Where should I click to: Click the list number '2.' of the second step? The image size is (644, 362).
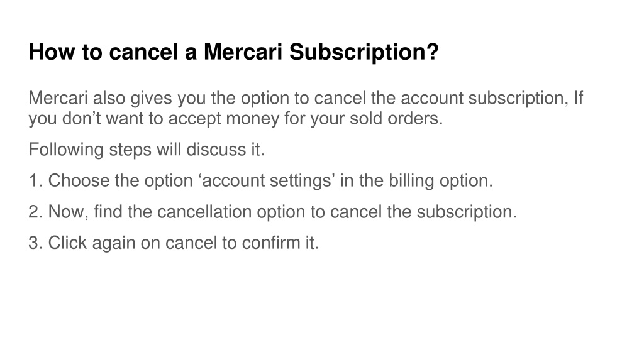36,212
